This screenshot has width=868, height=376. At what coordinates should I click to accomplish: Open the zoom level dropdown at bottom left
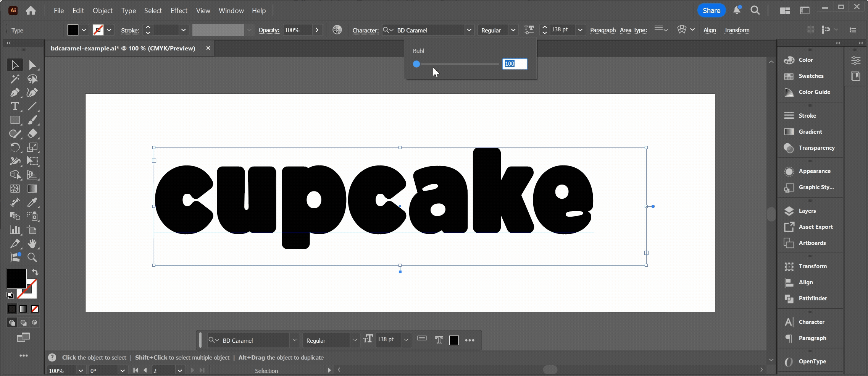[x=81, y=370]
